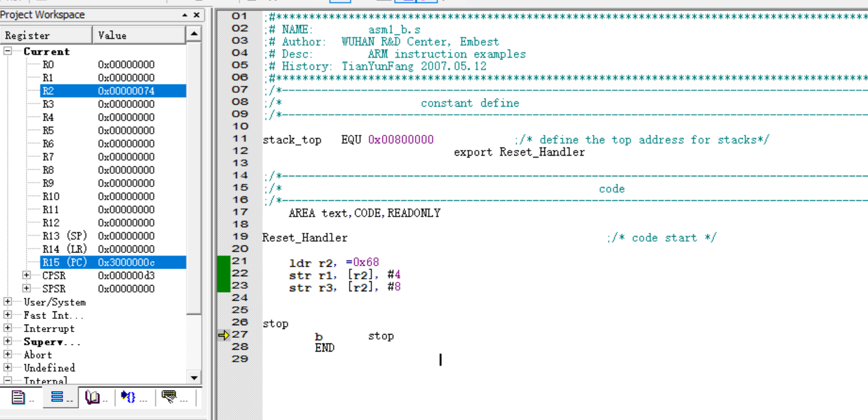Viewport: 868px width, 420px height.
Task: Click the 'export Reset_Handler' line
Action: pos(519,153)
